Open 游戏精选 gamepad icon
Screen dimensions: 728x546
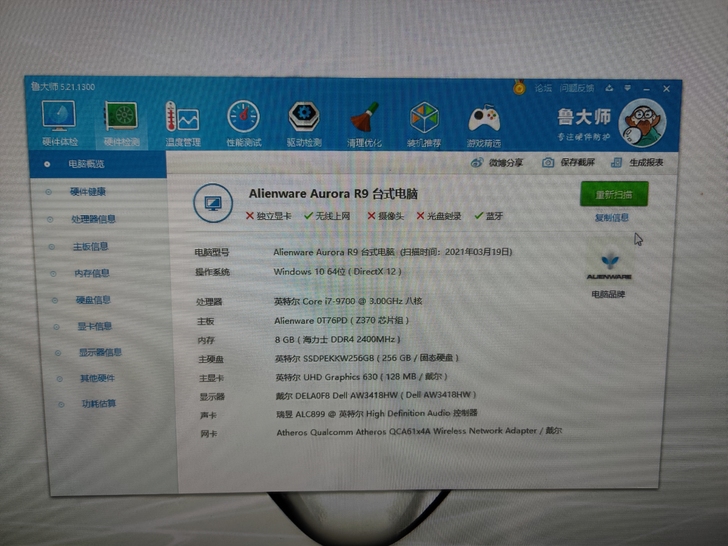click(484, 125)
